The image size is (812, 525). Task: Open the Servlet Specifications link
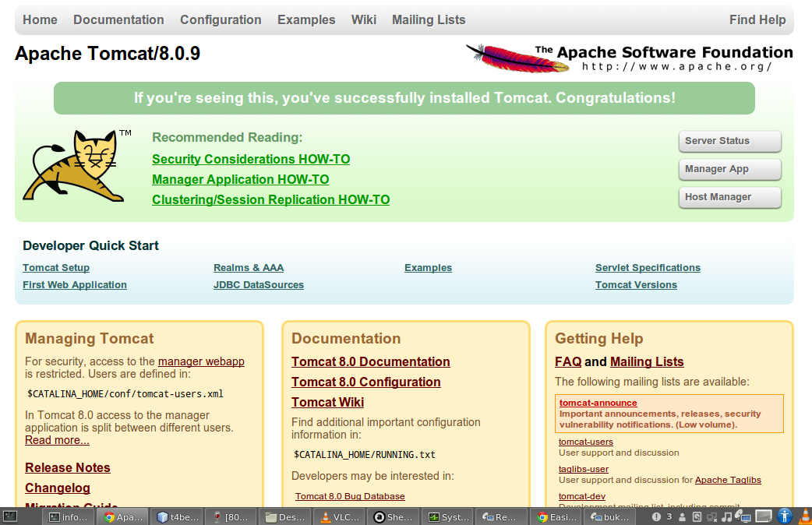[x=648, y=268]
